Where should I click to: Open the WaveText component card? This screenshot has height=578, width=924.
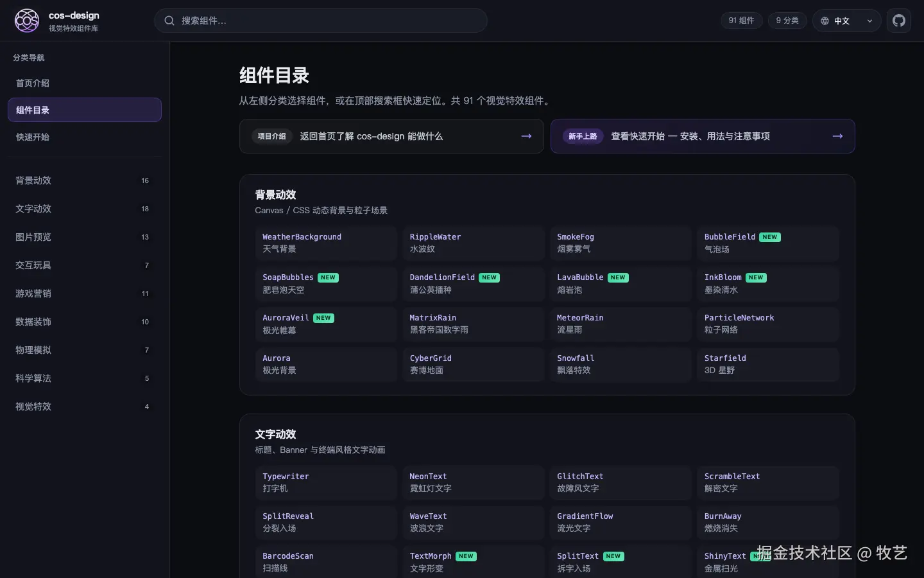pyautogui.click(x=474, y=522)
